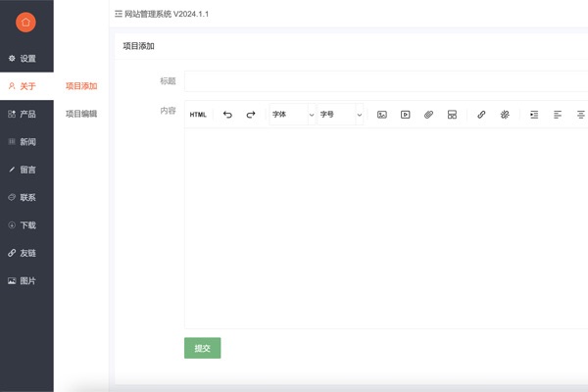Insert an image using the picture icon
This screenshot has width=588, height=392.
[382, 115]
